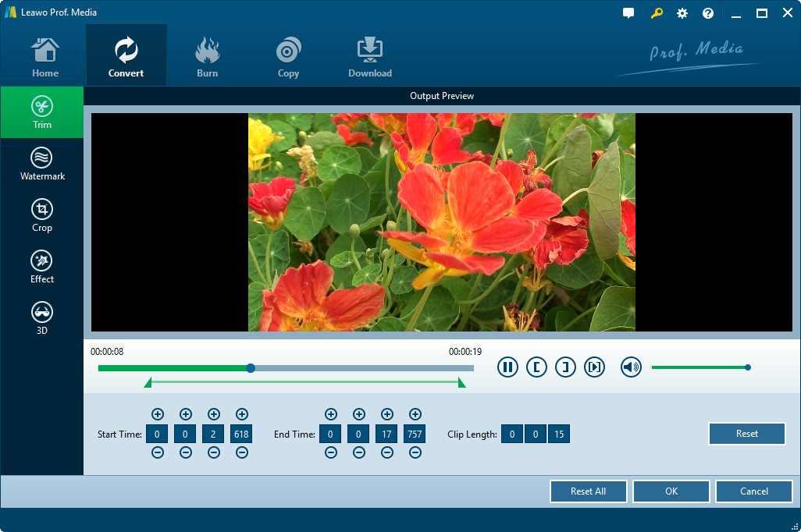The height and width of the screenshot is (532, 801).
Task: Open application settings gear menu
Action: coord(682,12)
